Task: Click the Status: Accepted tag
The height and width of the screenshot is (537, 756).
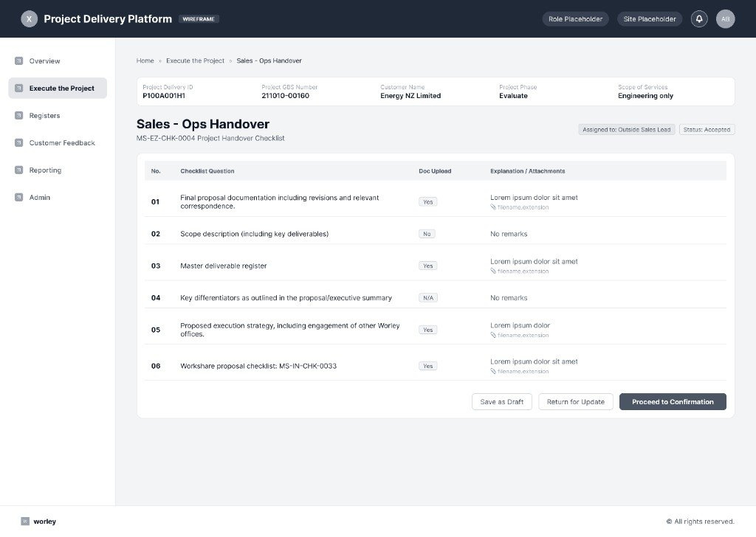Action: (x=707, y=130)
